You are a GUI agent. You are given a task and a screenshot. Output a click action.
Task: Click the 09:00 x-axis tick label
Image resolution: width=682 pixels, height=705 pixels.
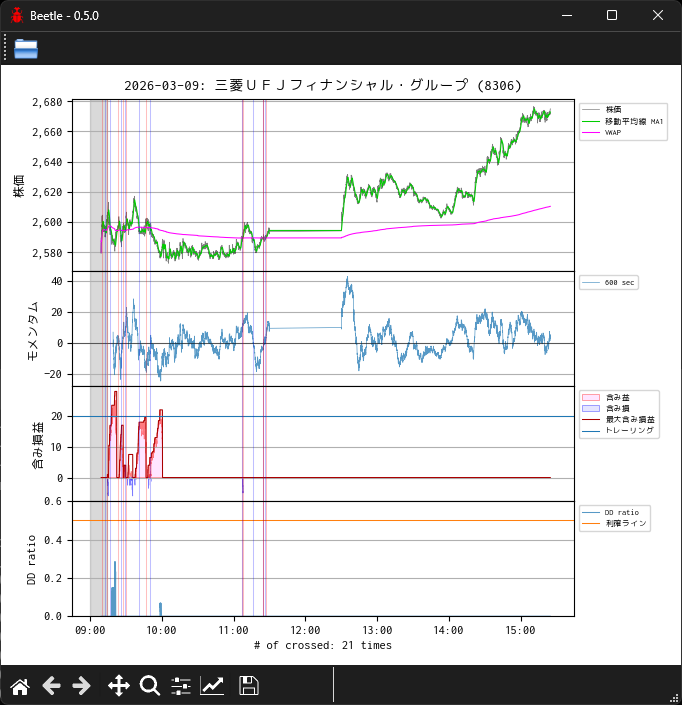[x=90, y=630]
